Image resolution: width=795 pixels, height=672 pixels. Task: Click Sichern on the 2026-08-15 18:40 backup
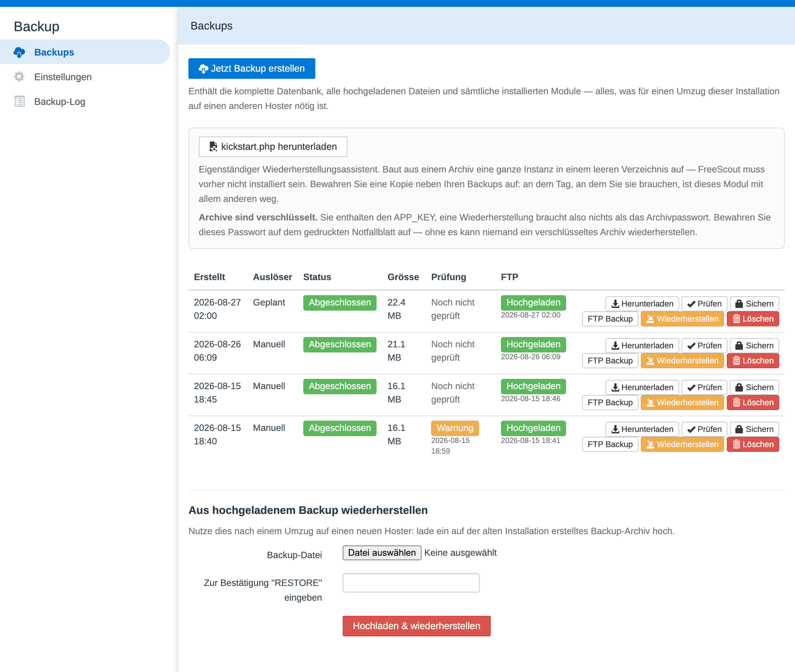[x=754, y=429]
